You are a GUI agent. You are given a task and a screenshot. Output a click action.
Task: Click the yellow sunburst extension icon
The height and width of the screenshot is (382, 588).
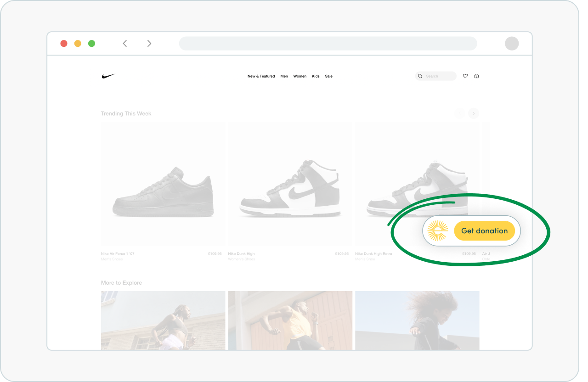(x=437, y=231)
